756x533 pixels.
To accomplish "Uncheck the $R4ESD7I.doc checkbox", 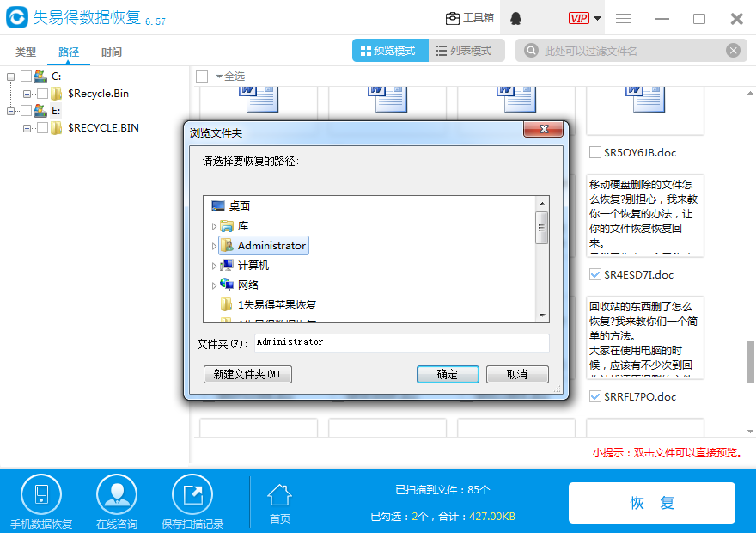I will [x=595, y=274].
